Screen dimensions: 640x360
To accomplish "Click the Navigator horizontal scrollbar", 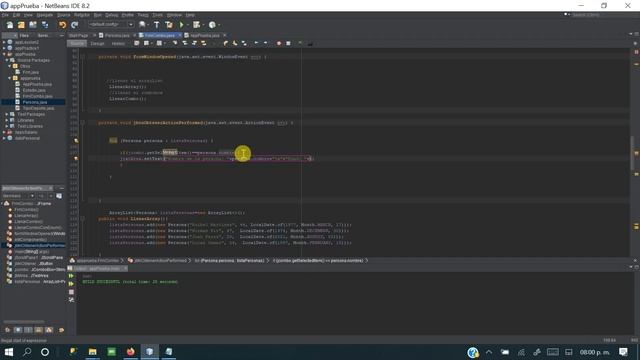I will pyautogui.click(x=24, y=322).
